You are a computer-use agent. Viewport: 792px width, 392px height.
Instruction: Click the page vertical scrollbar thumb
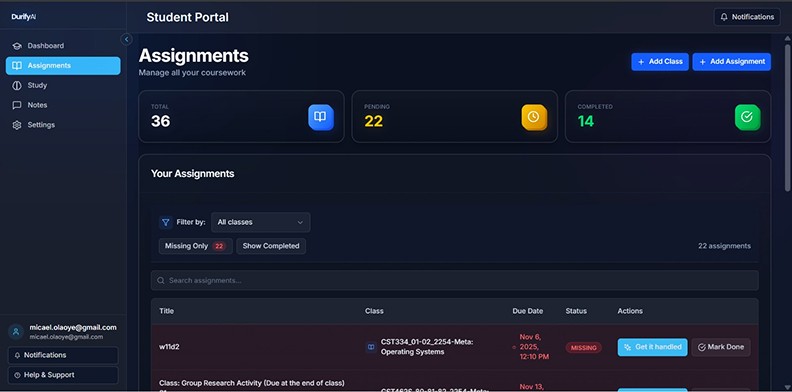tap(787, 118)
